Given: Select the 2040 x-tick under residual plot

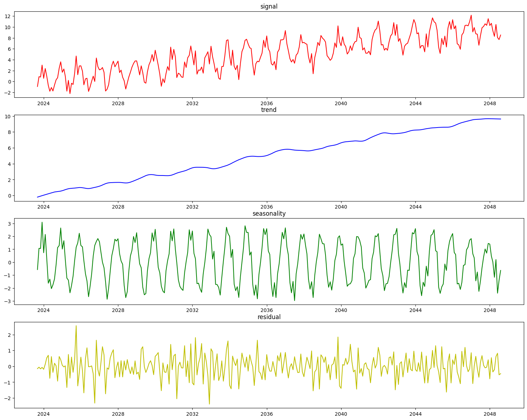Looking at the screenshot, I should point(341,414).
